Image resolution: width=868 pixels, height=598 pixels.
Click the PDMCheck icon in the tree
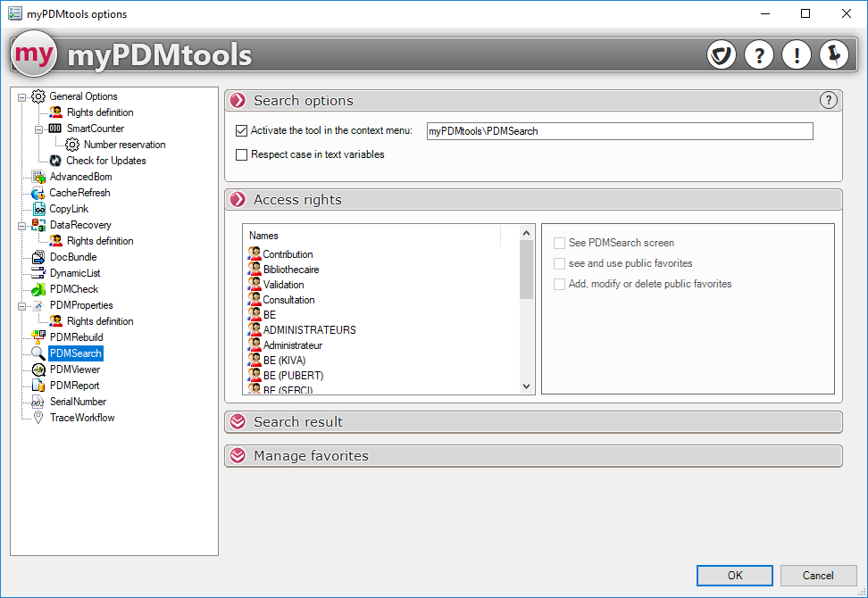click(38, 289)
